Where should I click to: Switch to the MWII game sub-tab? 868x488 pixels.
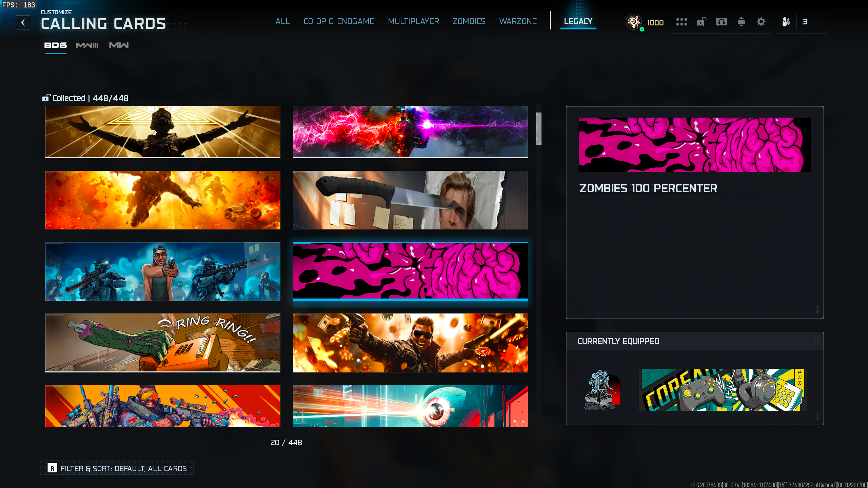coord(119,45)
